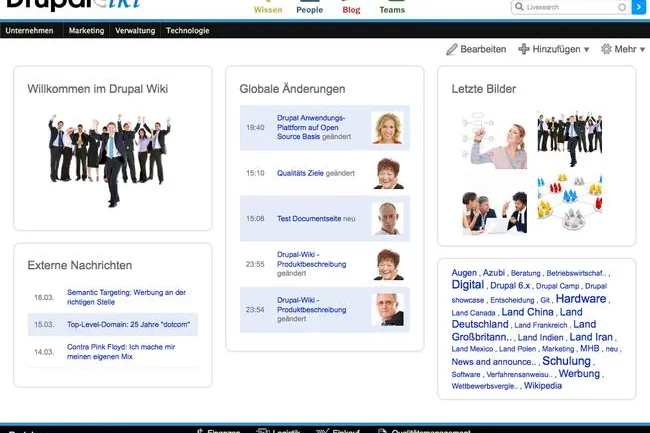Screen dimensions: 650x433
Task: Click the blue search submit arrow button
Action: click(x=638, y=7)
